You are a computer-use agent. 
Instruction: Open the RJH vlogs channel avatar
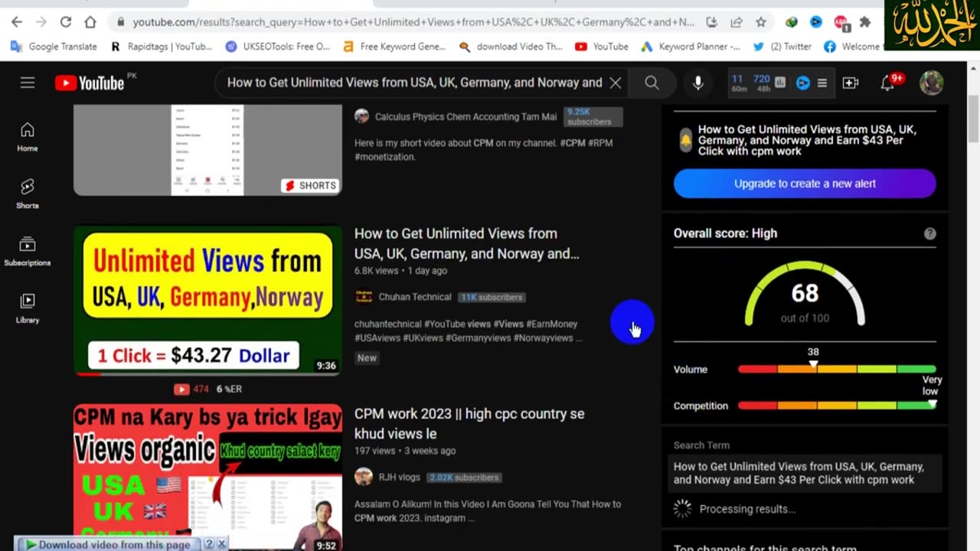364,477
